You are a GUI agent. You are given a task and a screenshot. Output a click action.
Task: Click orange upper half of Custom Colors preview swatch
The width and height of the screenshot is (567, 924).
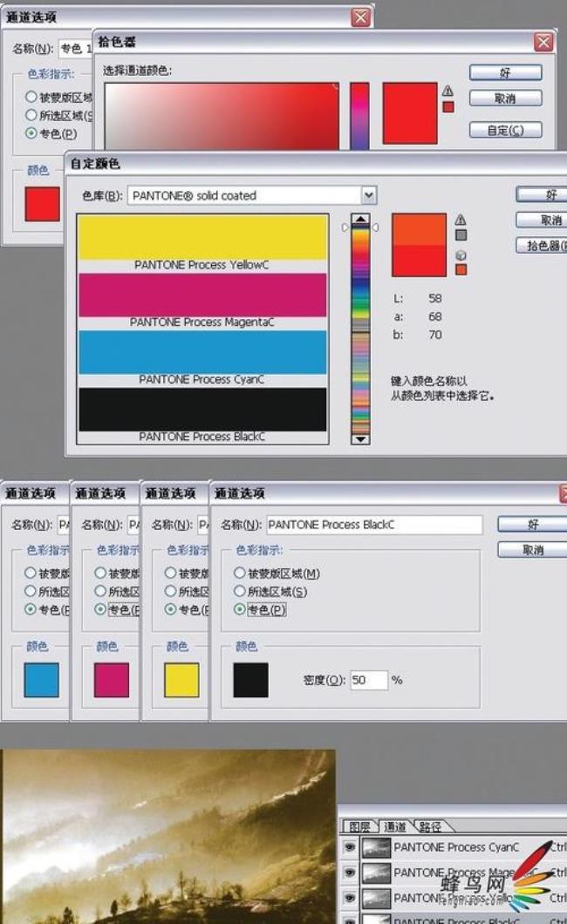click(419, 230)
